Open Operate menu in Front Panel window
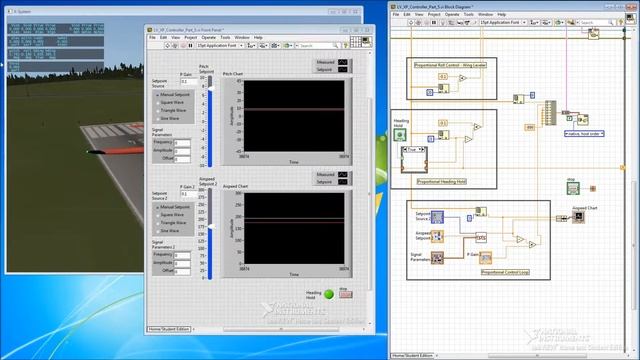640x360 pixels. tap(208, 38)
